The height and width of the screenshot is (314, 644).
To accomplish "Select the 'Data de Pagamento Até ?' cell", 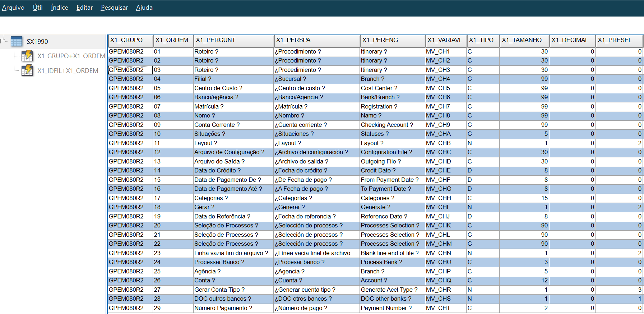I will click(x=233, y=189).
